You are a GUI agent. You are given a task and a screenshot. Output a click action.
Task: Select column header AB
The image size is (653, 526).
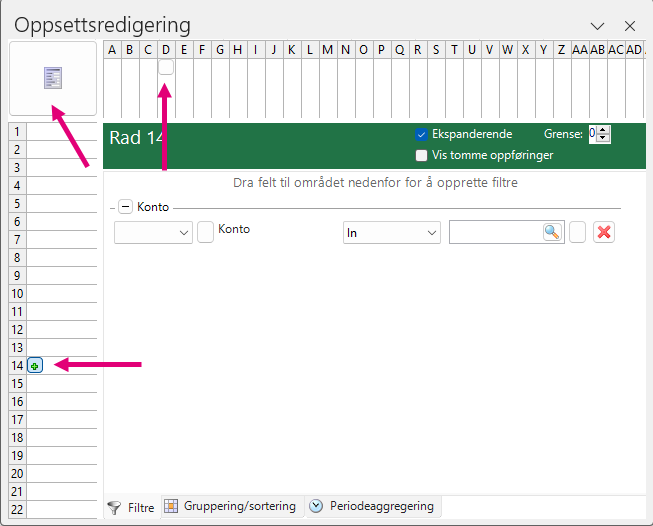[x=598, y=50]
